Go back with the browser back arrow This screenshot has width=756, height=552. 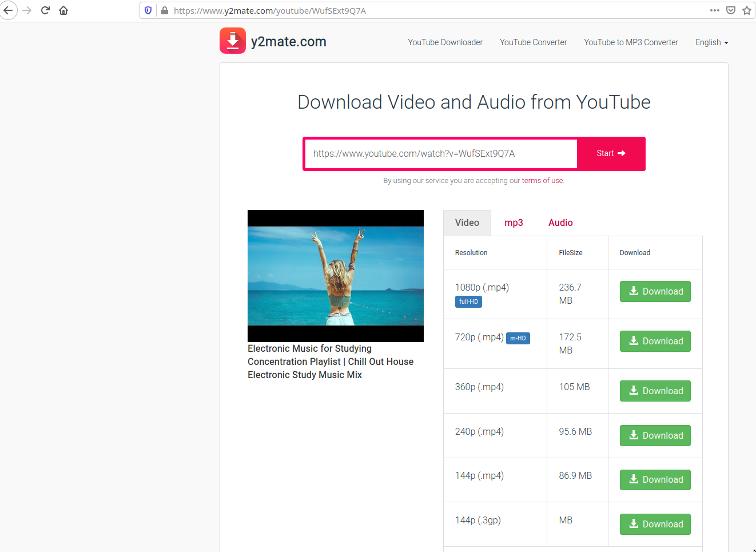point(8,10)
